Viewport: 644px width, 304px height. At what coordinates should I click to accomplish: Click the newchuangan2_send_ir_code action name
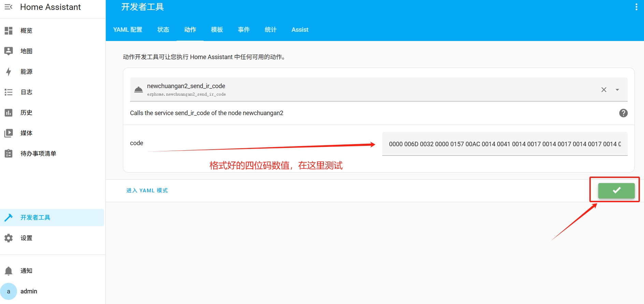(186, 86)
